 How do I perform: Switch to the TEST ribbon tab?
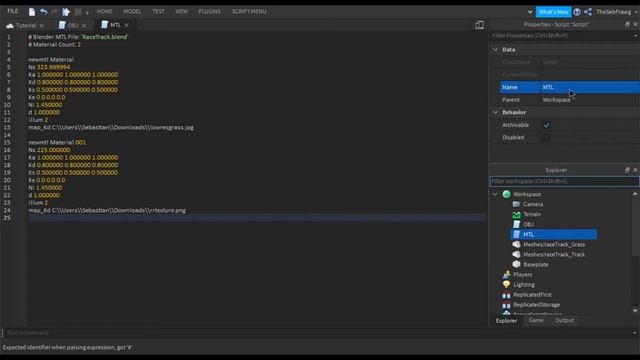[158, 11]
